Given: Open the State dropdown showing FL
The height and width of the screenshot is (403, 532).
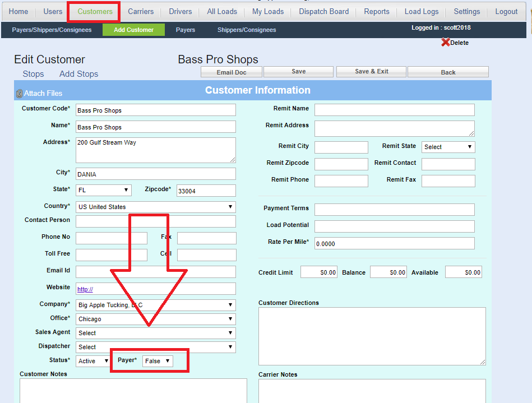Looking at the screenshot, I should click(104, 190).
